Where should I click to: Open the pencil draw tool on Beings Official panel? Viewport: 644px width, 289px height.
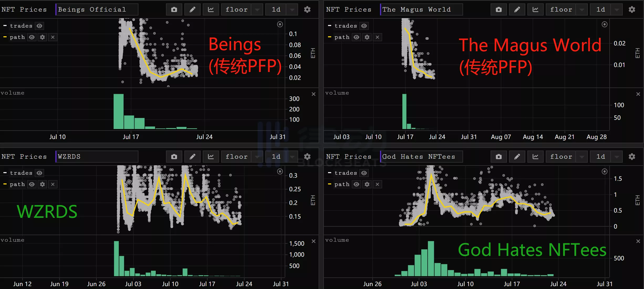coord(193,10)
